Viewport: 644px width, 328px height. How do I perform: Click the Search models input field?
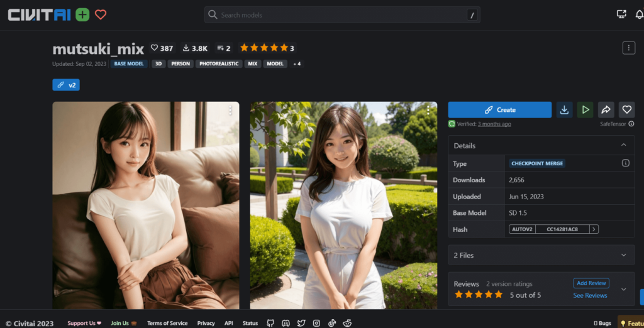(x=340, y=15)
